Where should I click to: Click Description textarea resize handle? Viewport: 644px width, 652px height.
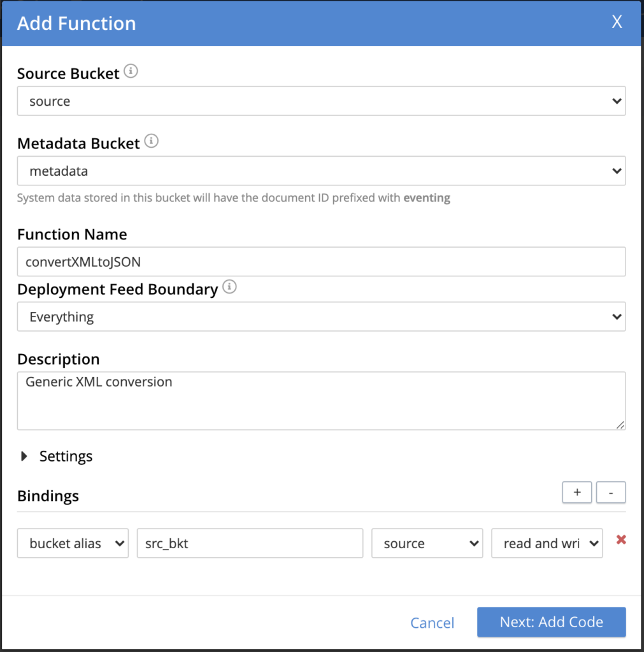[x=620, y=425]
